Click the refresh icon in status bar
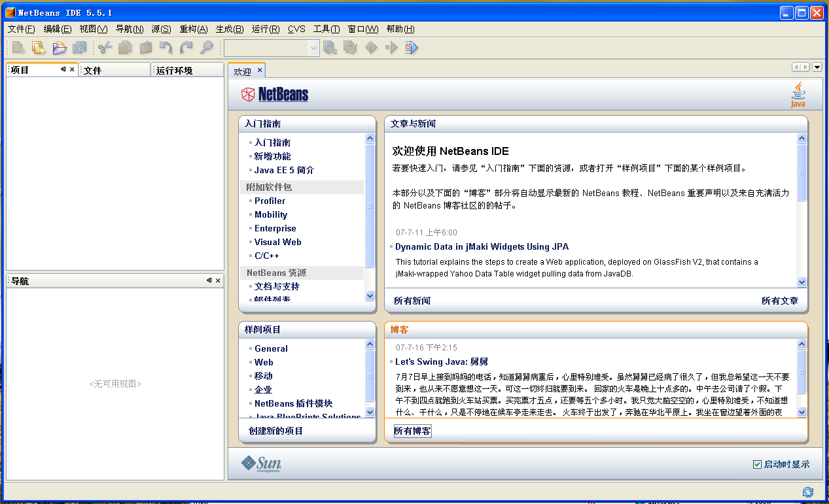The height and width of the screenshot is (504, 829). pyautogui.click(x=808, y=492)
